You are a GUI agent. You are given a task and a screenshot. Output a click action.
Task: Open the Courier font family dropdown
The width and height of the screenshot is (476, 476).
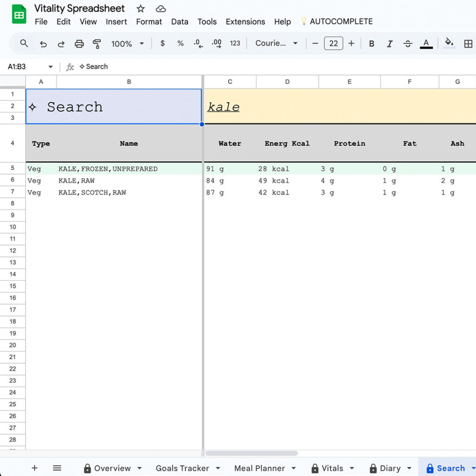pos(276,43)
